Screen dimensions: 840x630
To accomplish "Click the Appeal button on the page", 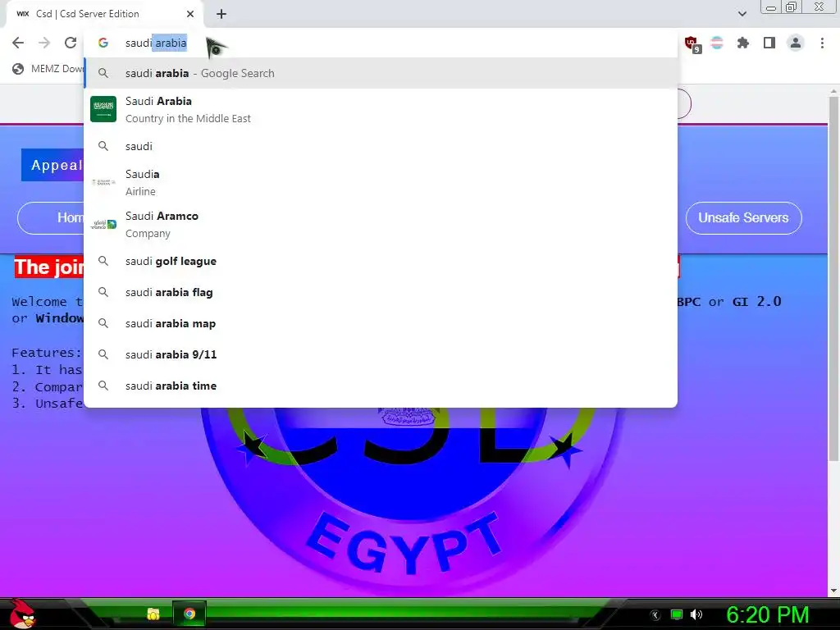I will 52,165.
